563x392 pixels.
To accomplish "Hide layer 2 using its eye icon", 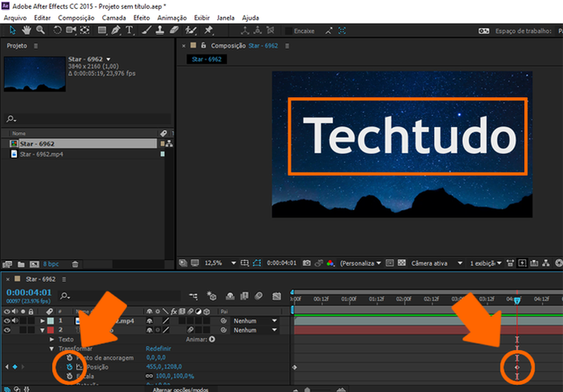I will click(7, 330).
